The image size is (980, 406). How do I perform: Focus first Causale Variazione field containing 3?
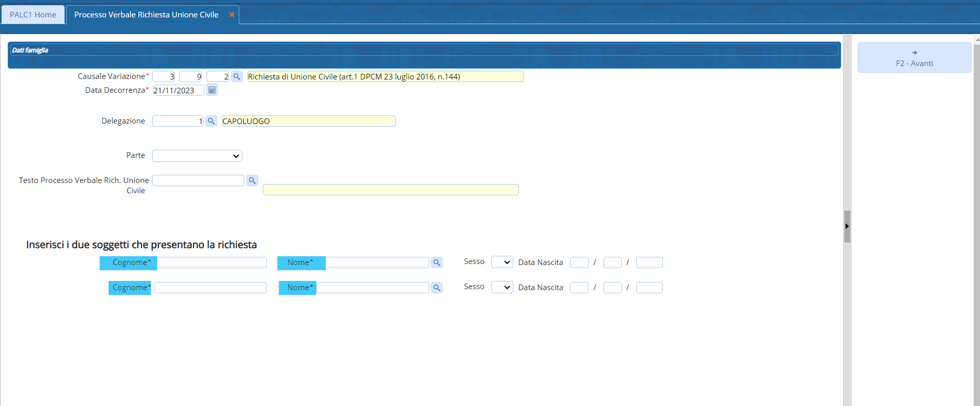(x=164, y=76)
